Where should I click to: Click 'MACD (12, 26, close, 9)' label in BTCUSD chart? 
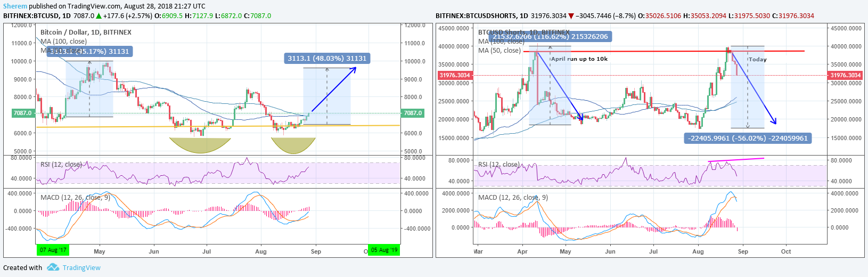[x=75, y=197]
